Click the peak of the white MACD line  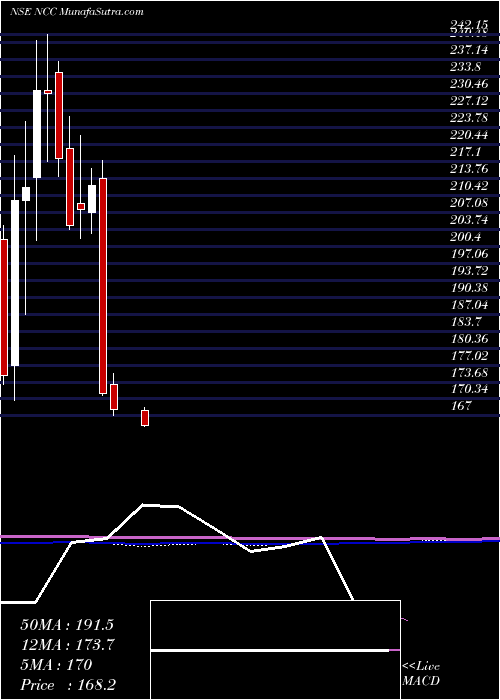point(144,505)
